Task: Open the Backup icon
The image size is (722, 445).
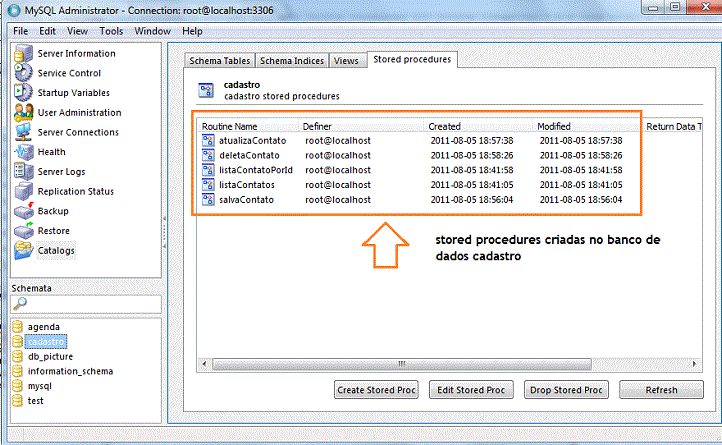Action: [23, 211]
